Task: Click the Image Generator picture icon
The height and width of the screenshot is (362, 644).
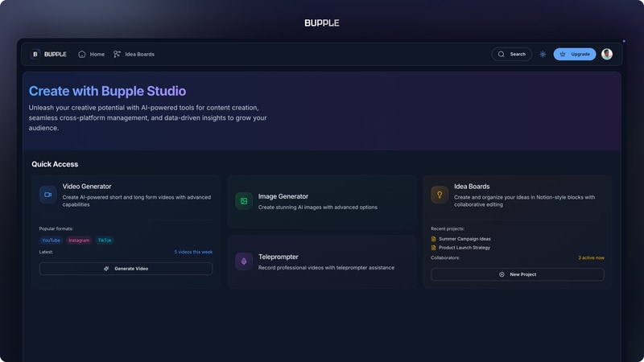Action: (x=244, y=201)
